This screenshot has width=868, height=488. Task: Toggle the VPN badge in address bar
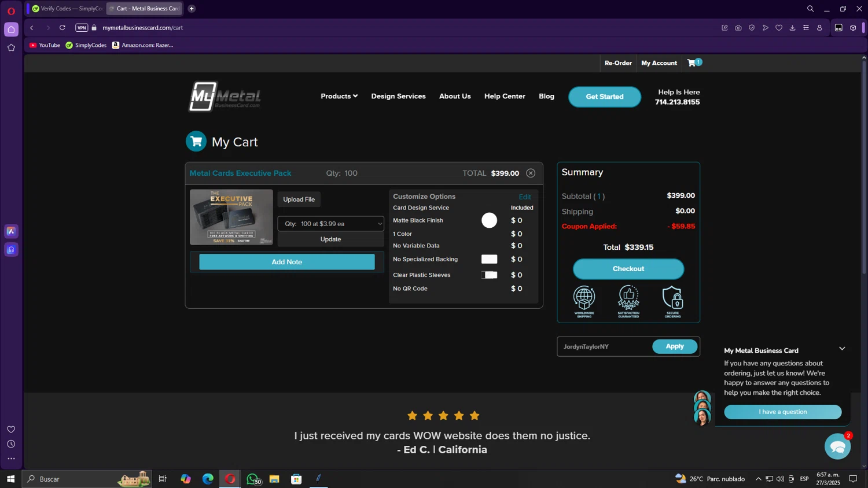[82, 28]
